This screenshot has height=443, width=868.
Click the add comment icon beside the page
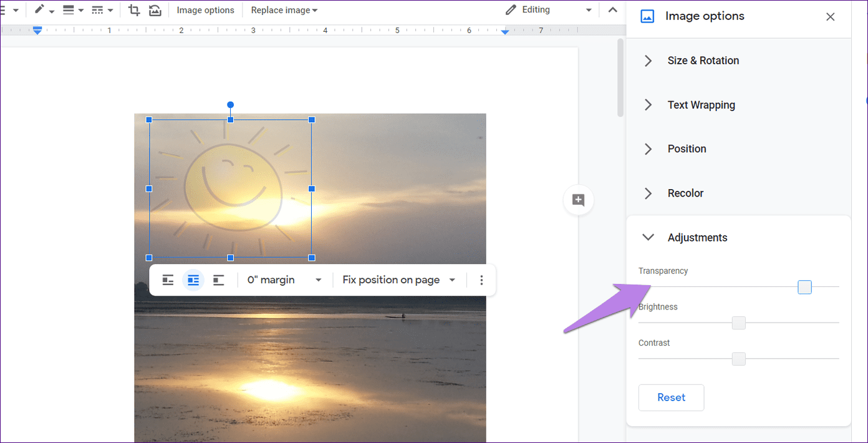(x=578, y=200)
